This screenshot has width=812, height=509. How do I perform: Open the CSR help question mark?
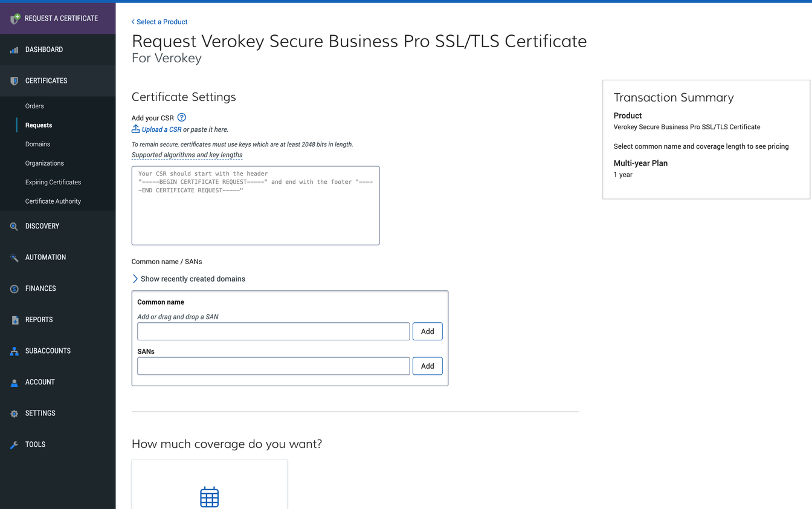181,117
